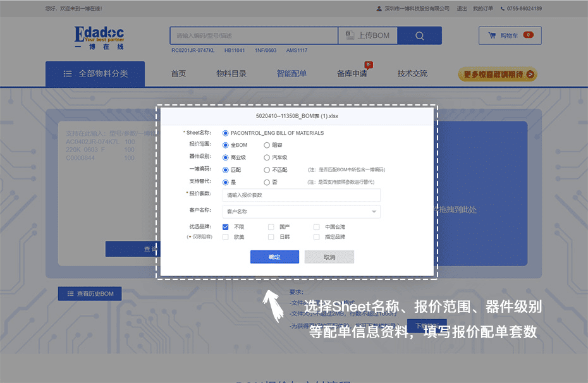Image resolution: width=588 pixels, height=383 pixels.
Task: Click the list icon beside 全部物料分类
Action: click(x=68, y=74)
